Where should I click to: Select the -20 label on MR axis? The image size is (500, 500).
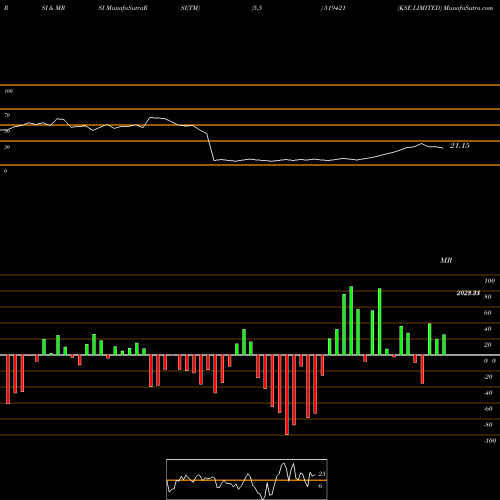pos(488,377)
